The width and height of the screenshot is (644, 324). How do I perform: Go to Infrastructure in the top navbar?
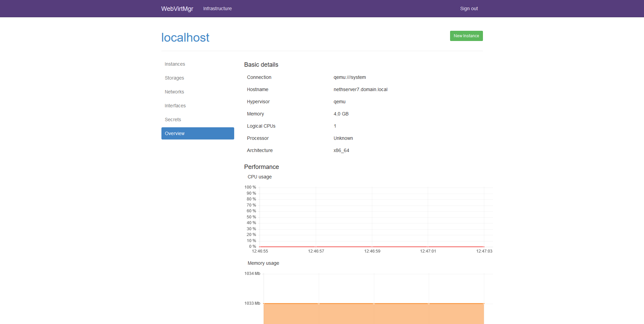217,9
